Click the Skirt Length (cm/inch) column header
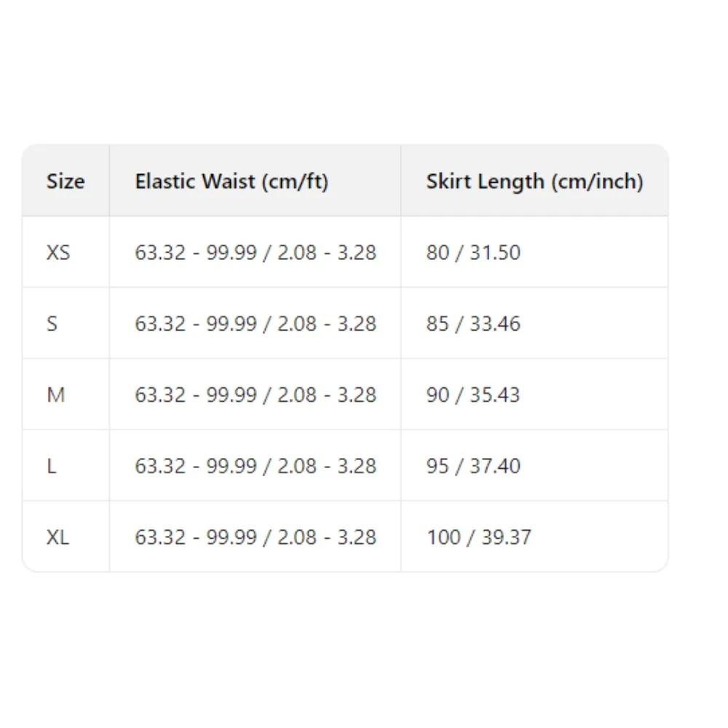The width and height of the screenshot is (728, 728). [534, 181]
